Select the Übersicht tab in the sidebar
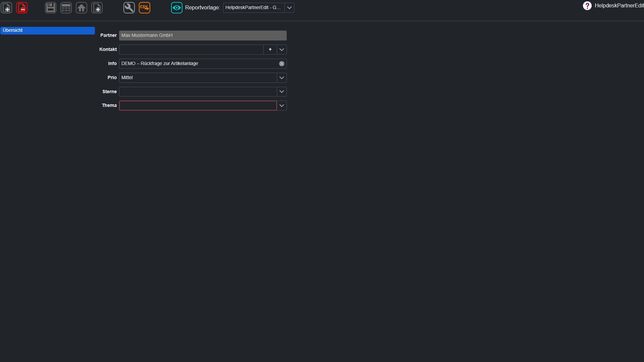Screen dimensions: 644x362 tap(48, 31)
